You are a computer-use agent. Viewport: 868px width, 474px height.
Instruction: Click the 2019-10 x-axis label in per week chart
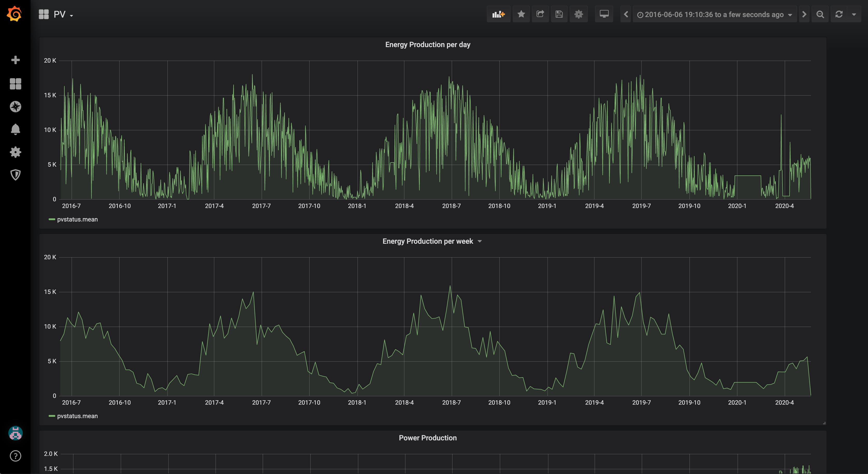689,402
